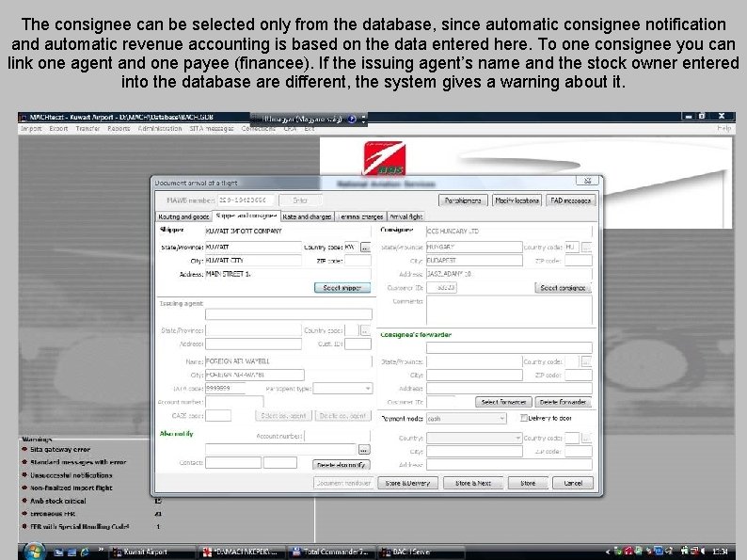Click FFR with Special Handling Code warning
This screenshot has width=747, height=560.
80,527
